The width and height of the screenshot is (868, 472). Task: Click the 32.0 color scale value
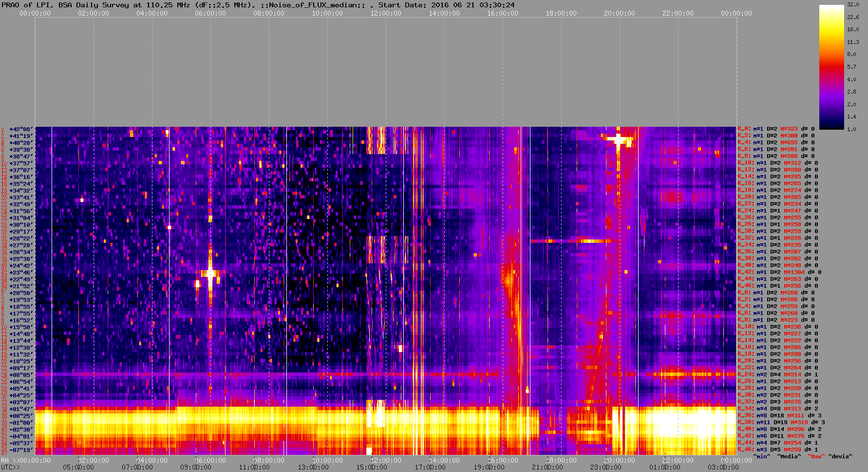(853, 4)
